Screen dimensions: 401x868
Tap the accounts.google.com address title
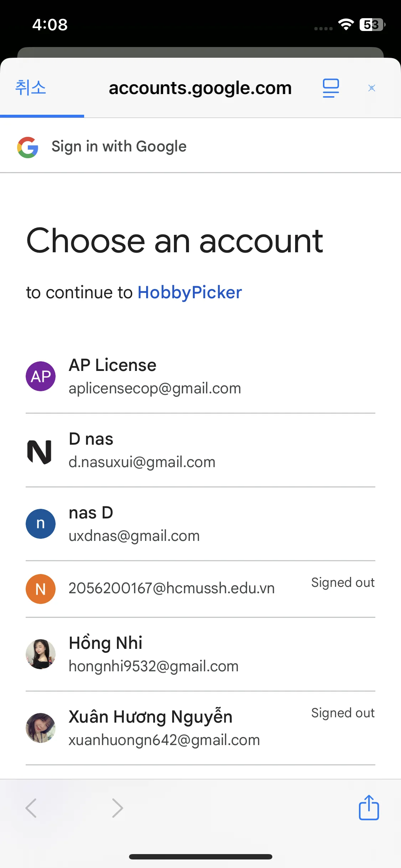[200, 88]
